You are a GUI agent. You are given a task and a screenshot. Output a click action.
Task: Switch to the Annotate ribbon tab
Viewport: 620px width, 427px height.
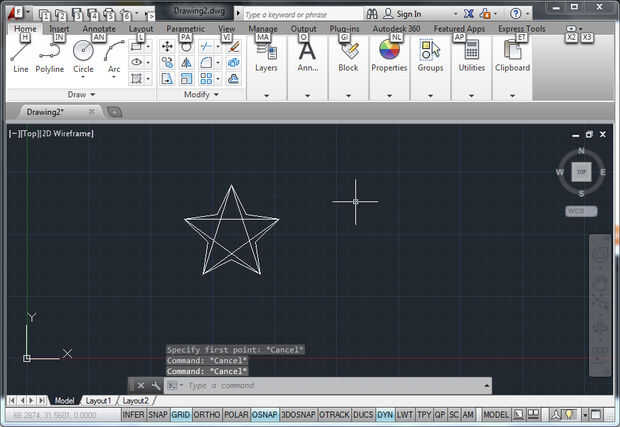[99, 29]
